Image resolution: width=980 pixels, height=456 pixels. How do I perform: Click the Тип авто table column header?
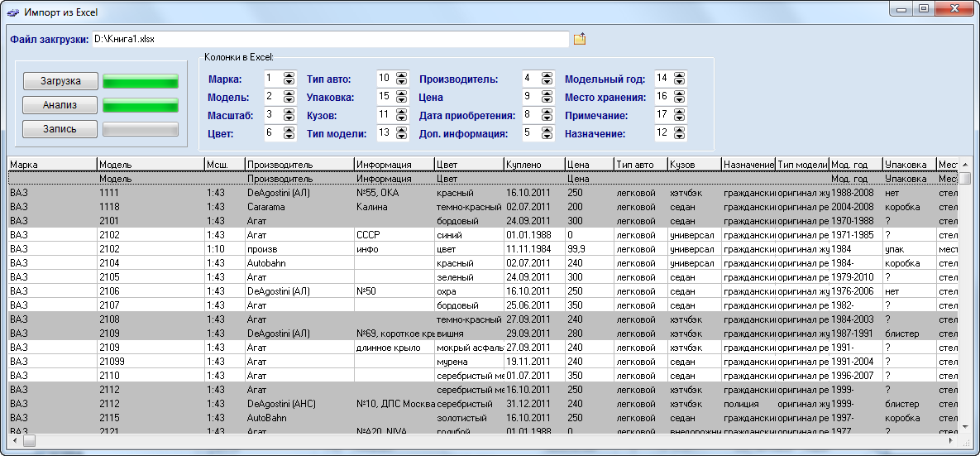[x=641, y=165]
